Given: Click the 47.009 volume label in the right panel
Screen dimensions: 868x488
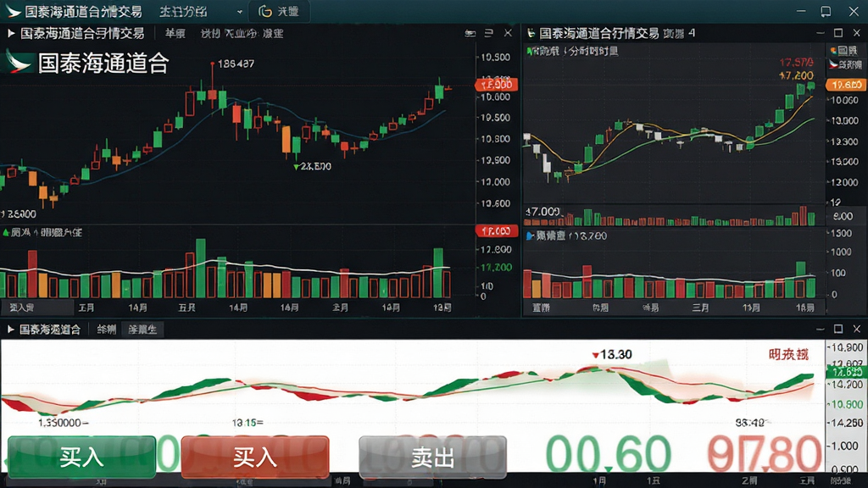Looking at the screenshot, I should (543, 211).
